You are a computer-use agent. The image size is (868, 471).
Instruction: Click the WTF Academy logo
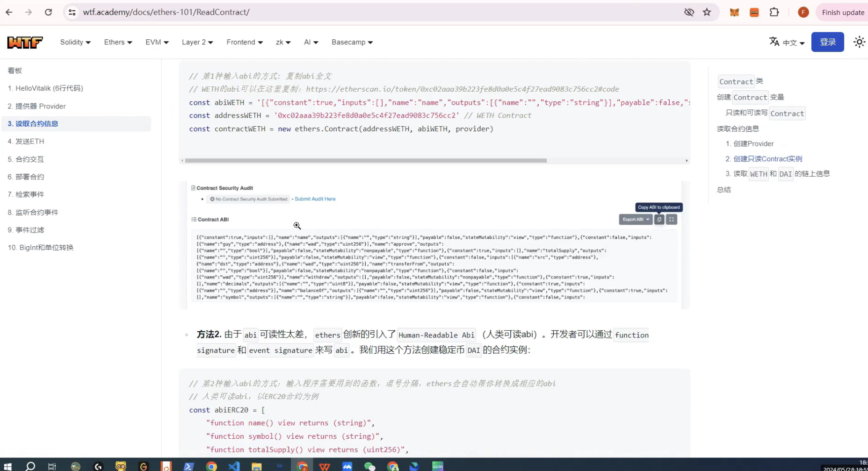25,43
